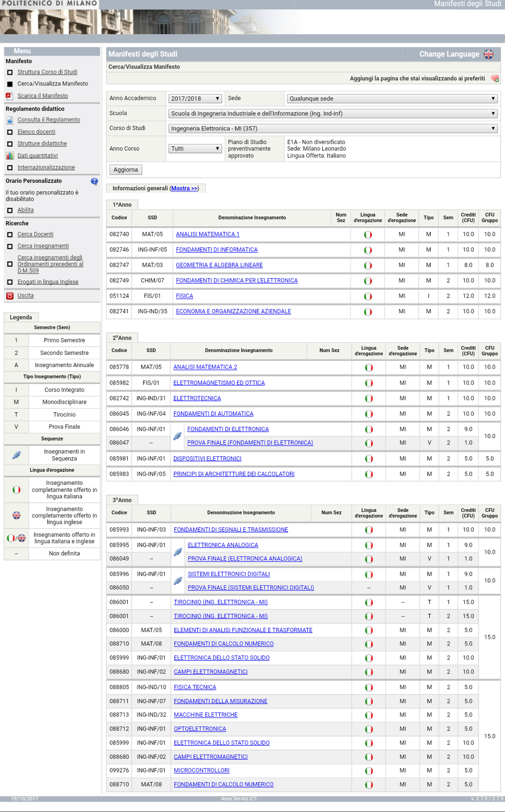Click the Italian flag in Analisi Matematica 1 row
Screen dimensions: 505x812
coord(368,235)
